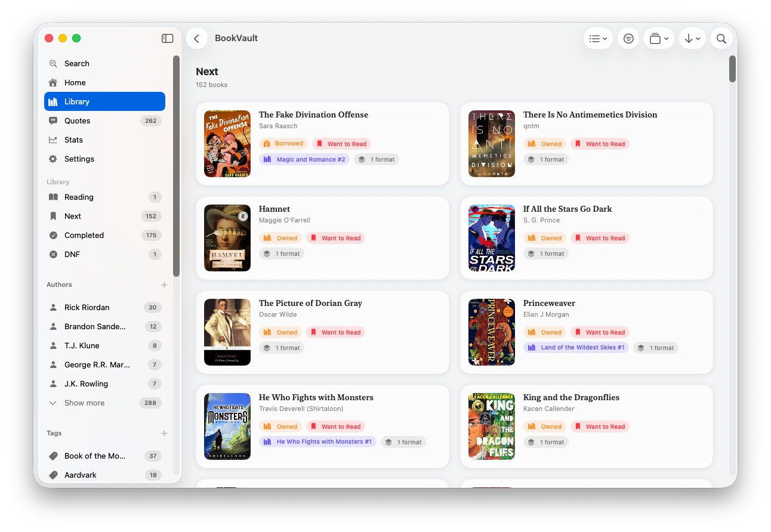
Task: Filter by author J.K. Rowling
Action: coord(104,383)
